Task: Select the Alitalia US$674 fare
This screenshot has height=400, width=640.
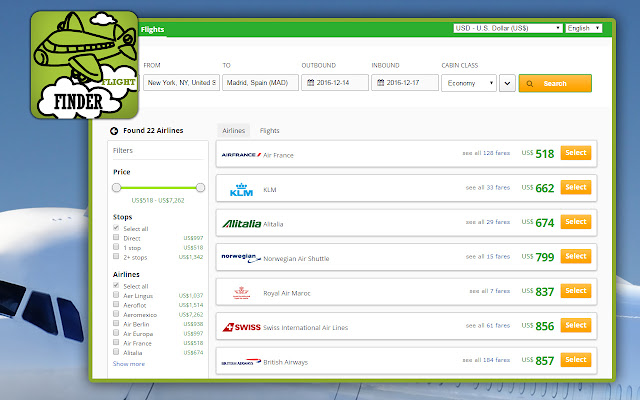Action: pyautogui.click(x=576, y=222)
